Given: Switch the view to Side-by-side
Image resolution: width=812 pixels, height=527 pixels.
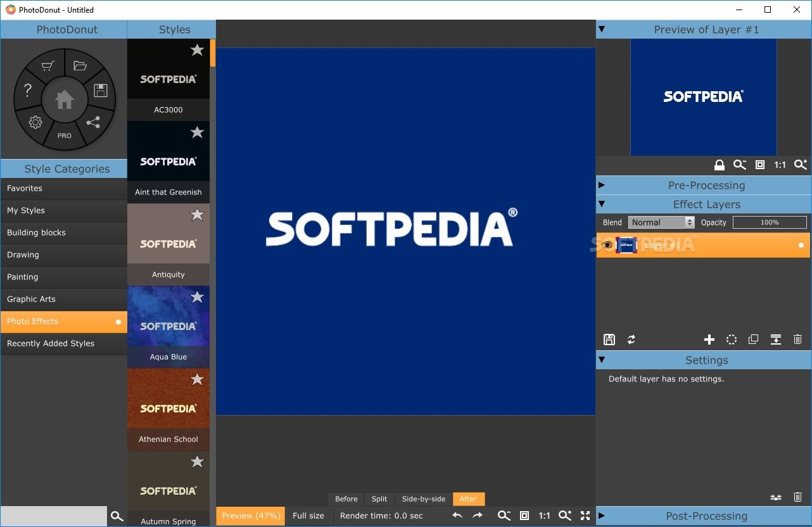Looking at the screenshot, I should [424, 499].
